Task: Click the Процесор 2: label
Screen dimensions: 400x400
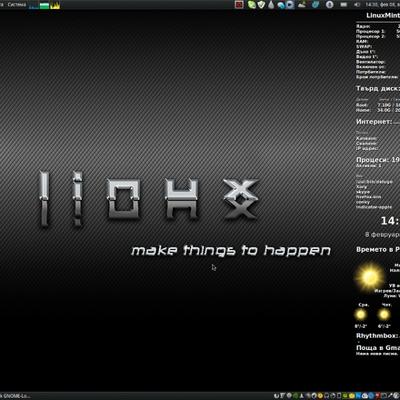Action: coord(370,36)
